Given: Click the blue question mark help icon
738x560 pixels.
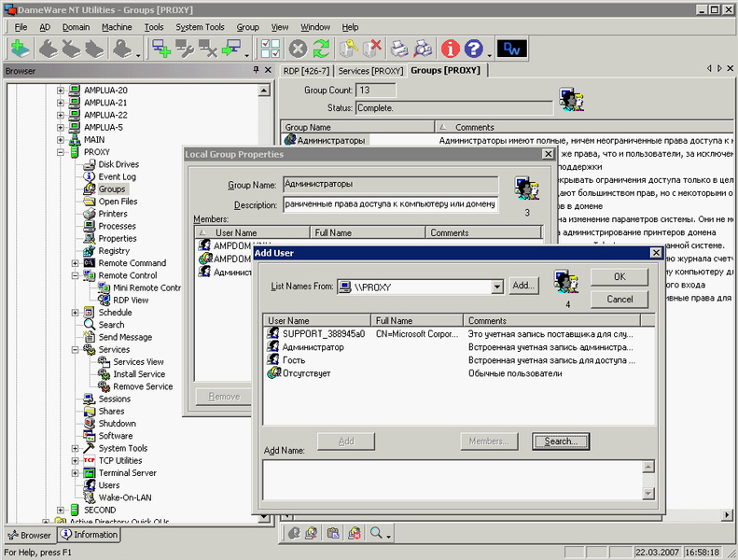Looking at the screenshot, I should (x=474, y=49).
